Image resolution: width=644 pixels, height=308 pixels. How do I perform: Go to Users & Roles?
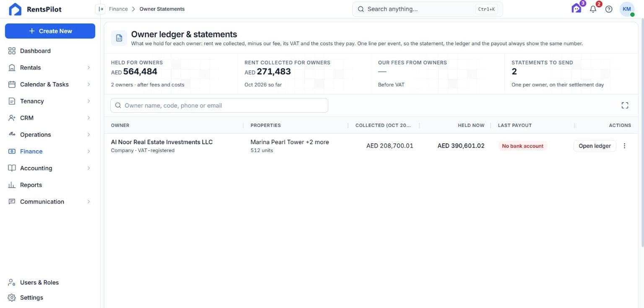[50, 282]
